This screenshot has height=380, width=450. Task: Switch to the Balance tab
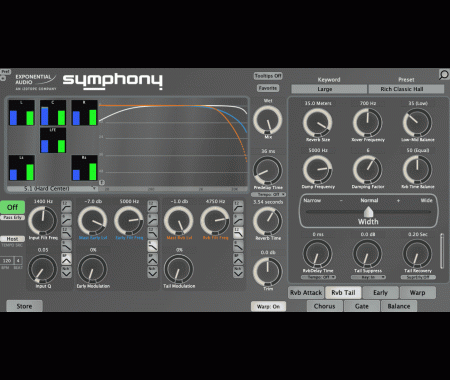[x=399, y=306]
